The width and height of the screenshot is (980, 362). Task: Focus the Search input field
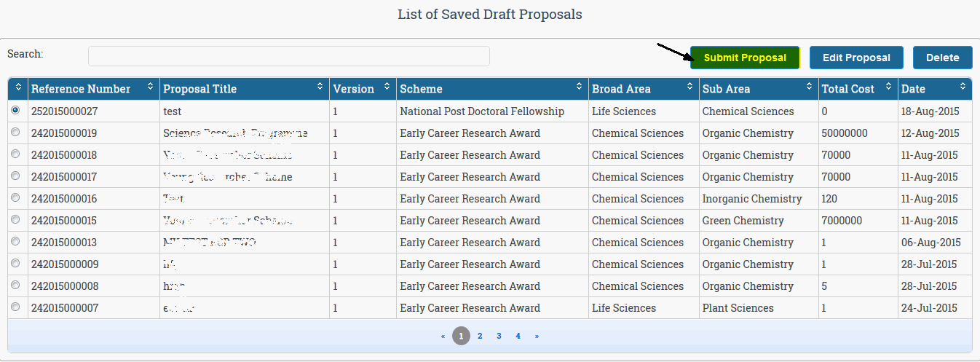click(x=289, y=56)
